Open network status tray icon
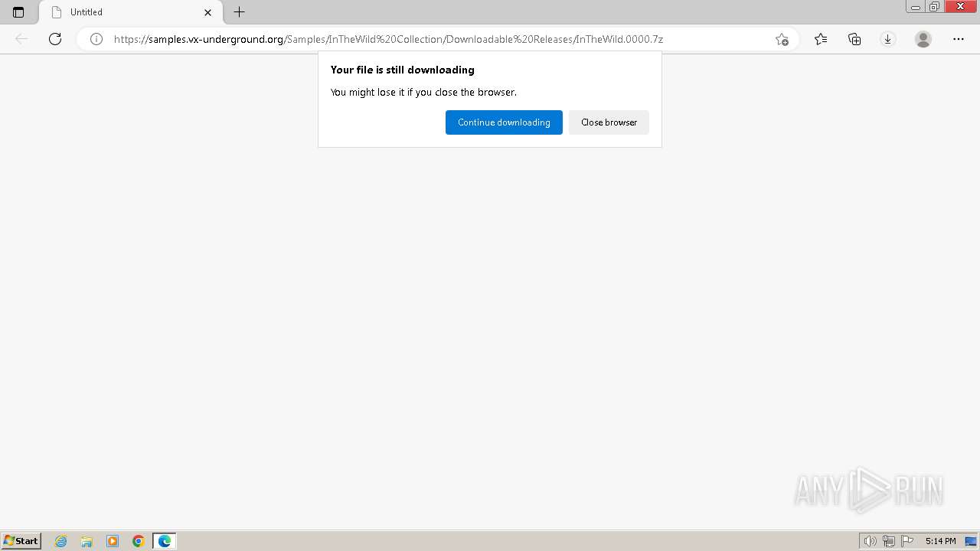Screen dimensions: 980x551 [889, 541]
